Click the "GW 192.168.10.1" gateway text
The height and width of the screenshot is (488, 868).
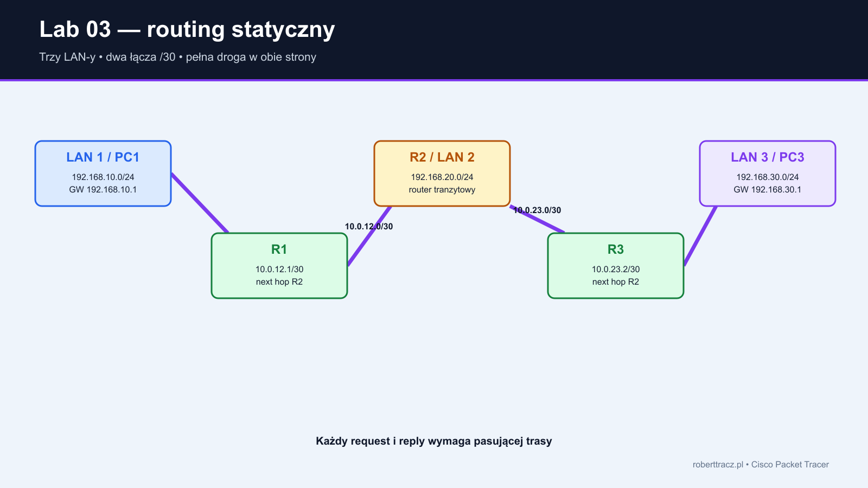coord(103,190)
